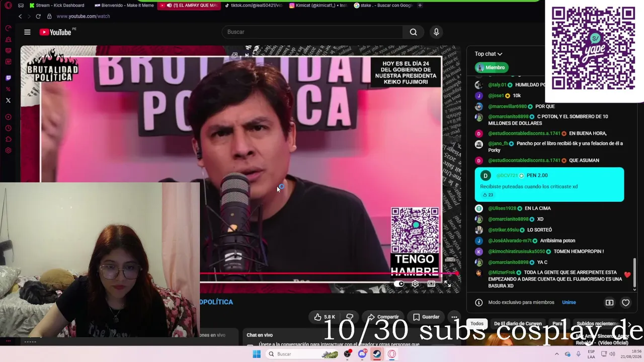The image size is (644, 362).
Task: Click the video red progress bar
Action: click(329, 274)
